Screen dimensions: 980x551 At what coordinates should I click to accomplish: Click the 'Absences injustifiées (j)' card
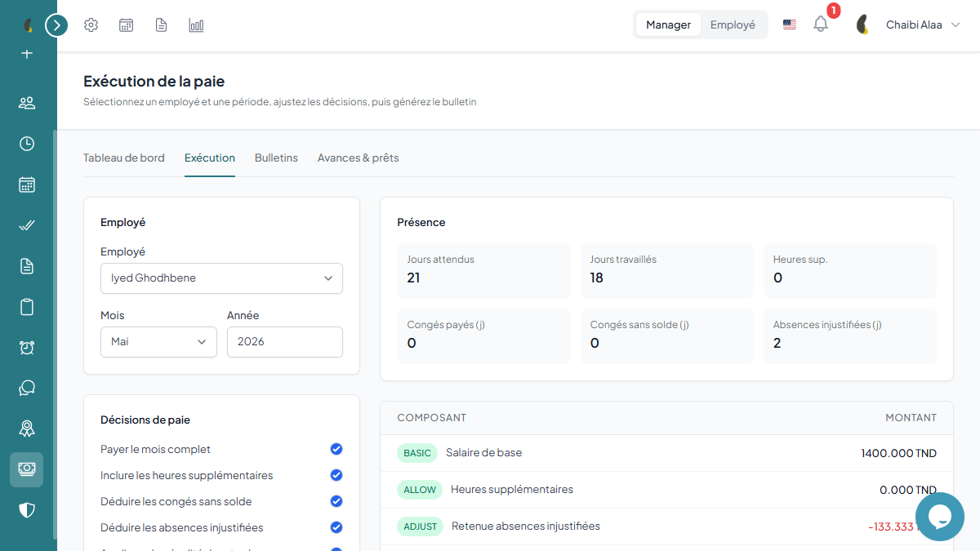[x=850, y=336]
